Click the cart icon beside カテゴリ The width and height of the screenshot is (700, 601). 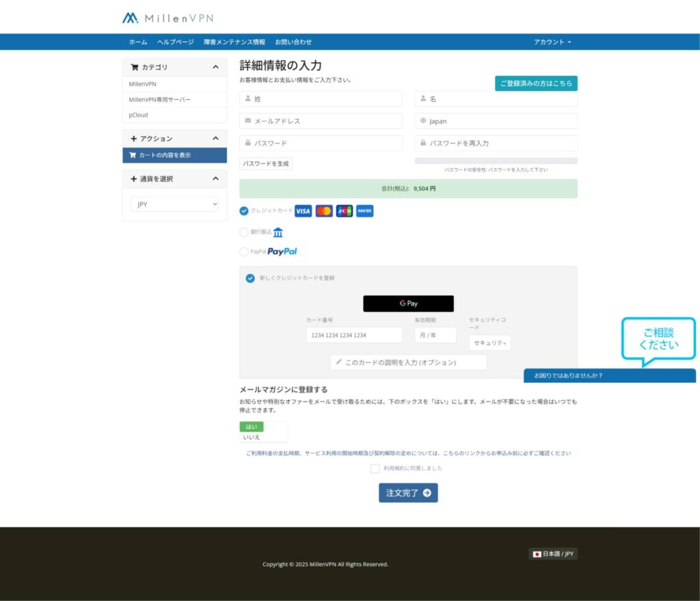[135, 67]
